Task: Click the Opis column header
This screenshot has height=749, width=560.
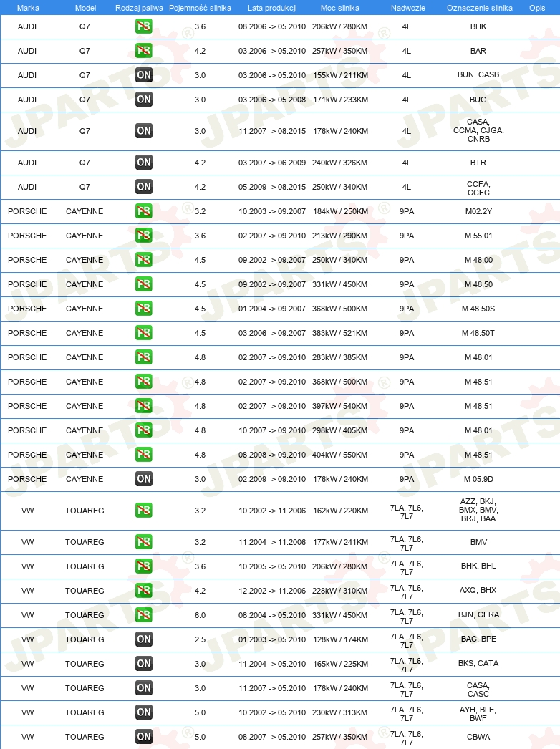Action: point(537,8)
